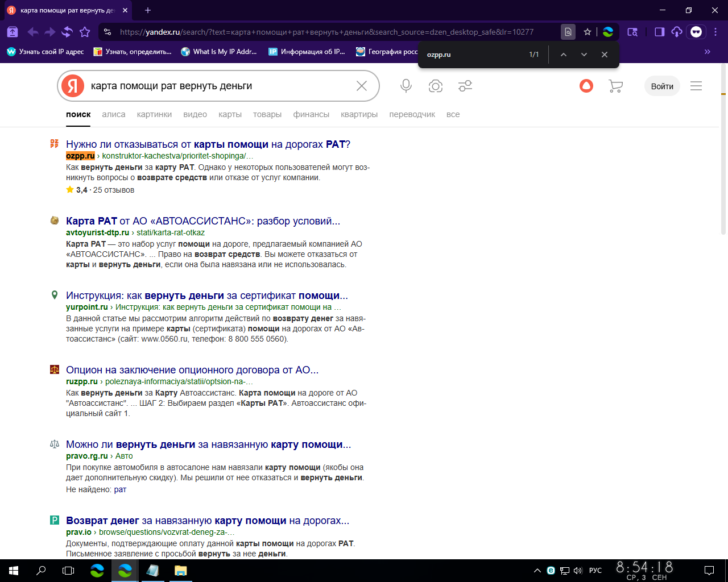Open the sidebar panel icon
728x582 pixels.
point(659,32)
